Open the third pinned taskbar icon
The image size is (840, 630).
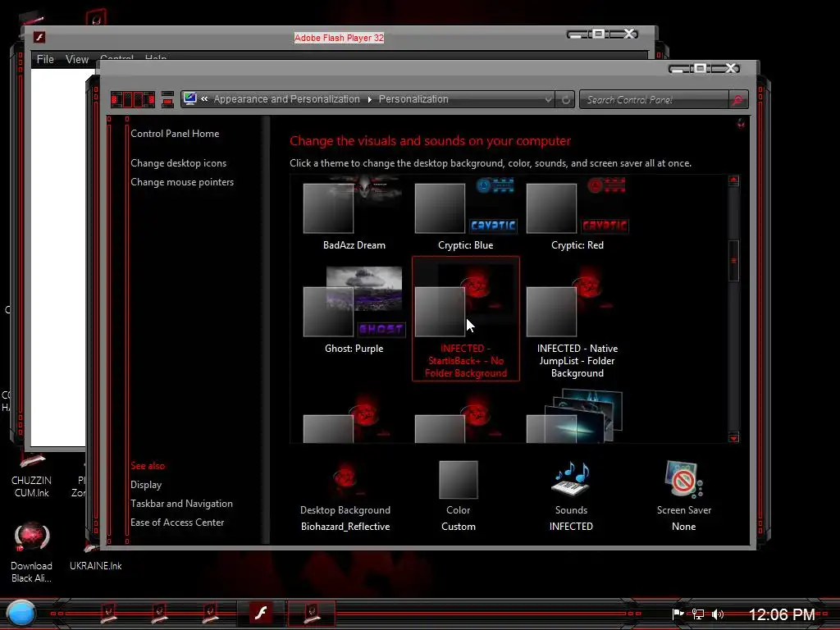[209, 614]
